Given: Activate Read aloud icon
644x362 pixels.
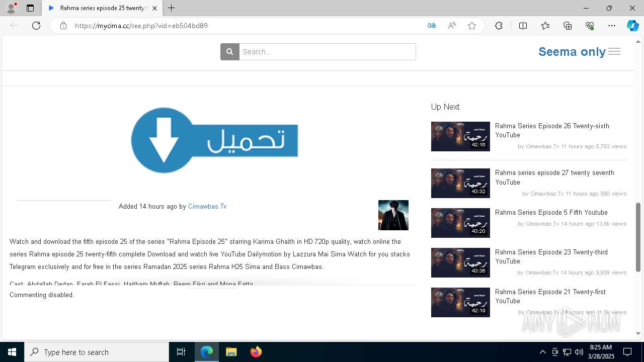Looking at the screenshot, I should [452, 26].
